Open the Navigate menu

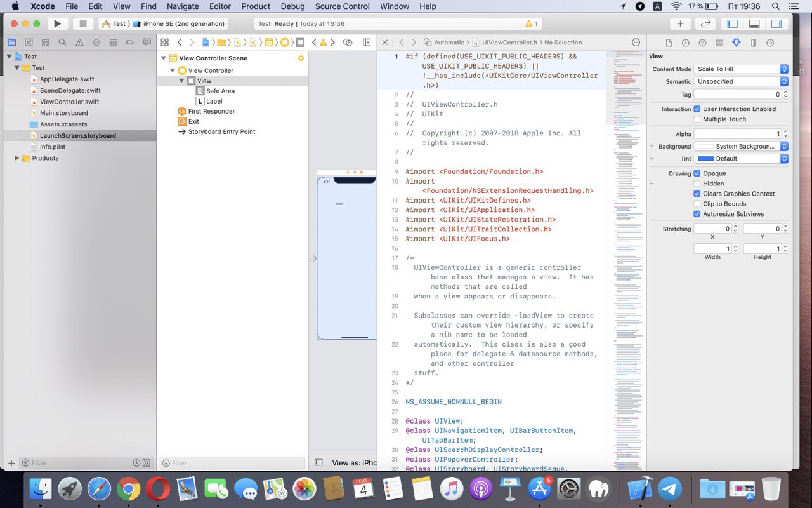[x=183, y=6]
